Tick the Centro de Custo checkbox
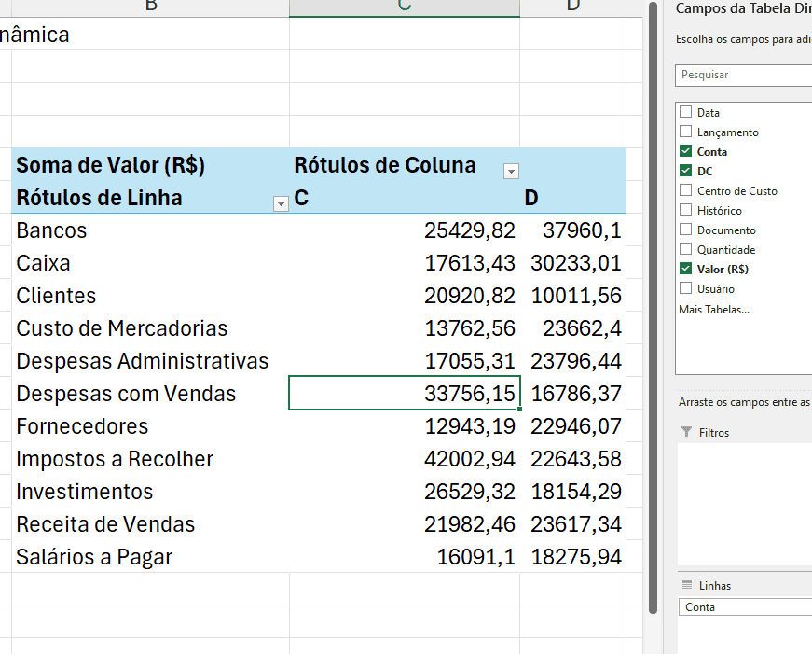Viewport: 812px width, 654px height. click(x=686, y=190)
